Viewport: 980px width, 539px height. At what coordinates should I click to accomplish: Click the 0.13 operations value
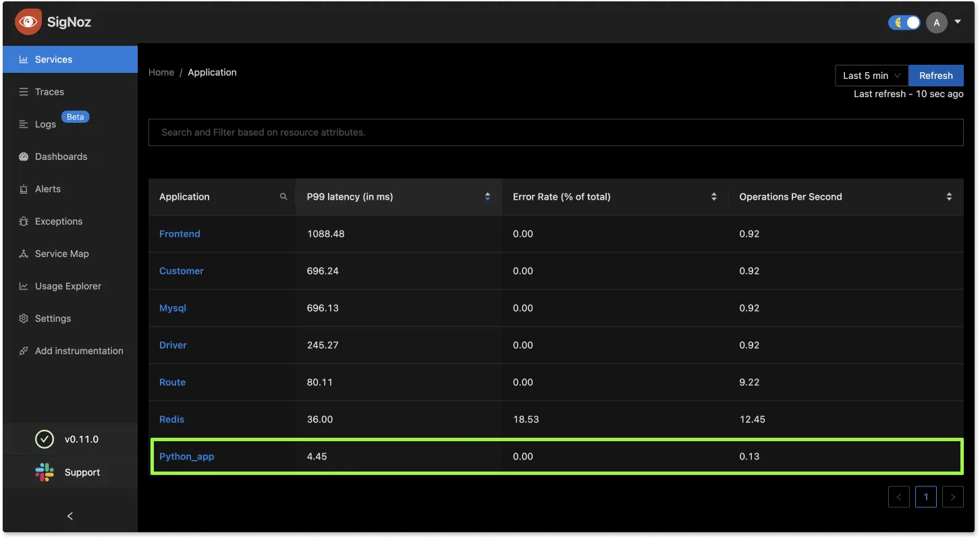(x=749, y=457)
